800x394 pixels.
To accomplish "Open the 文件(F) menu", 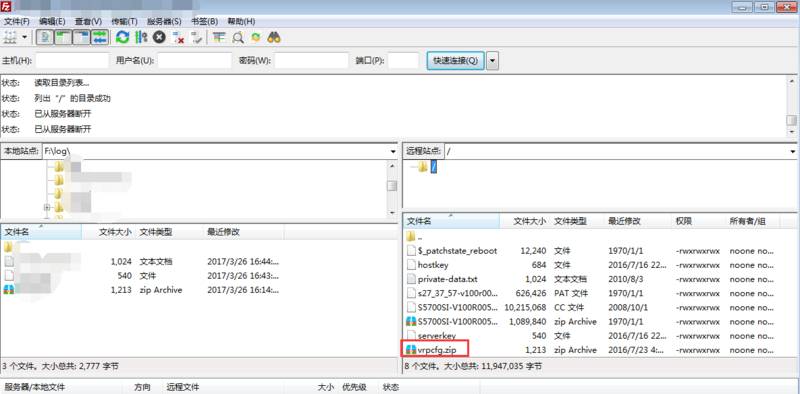I will pos(17,21).
